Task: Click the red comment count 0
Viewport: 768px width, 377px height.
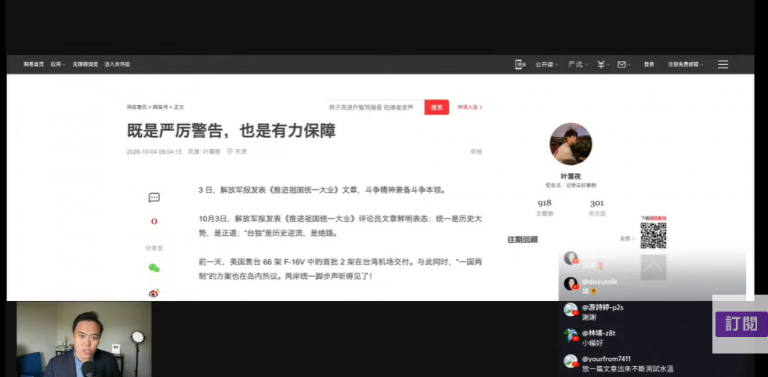Action: (x=154, y=221)
